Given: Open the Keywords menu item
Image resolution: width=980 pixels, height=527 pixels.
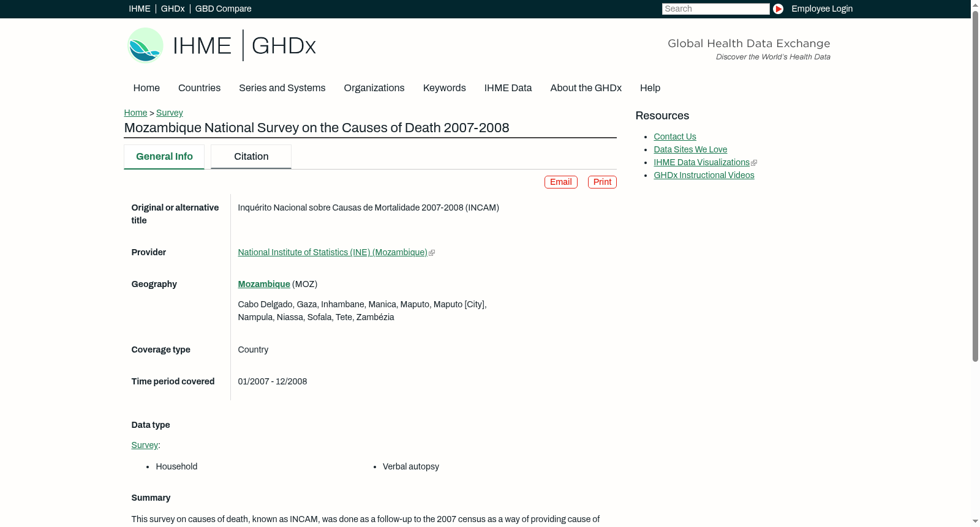Looking at the screenshot, I should point(444,88).
